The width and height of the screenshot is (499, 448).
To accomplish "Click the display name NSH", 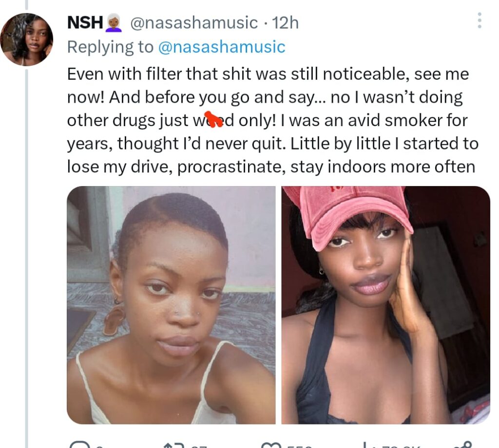I will [84, 22].
